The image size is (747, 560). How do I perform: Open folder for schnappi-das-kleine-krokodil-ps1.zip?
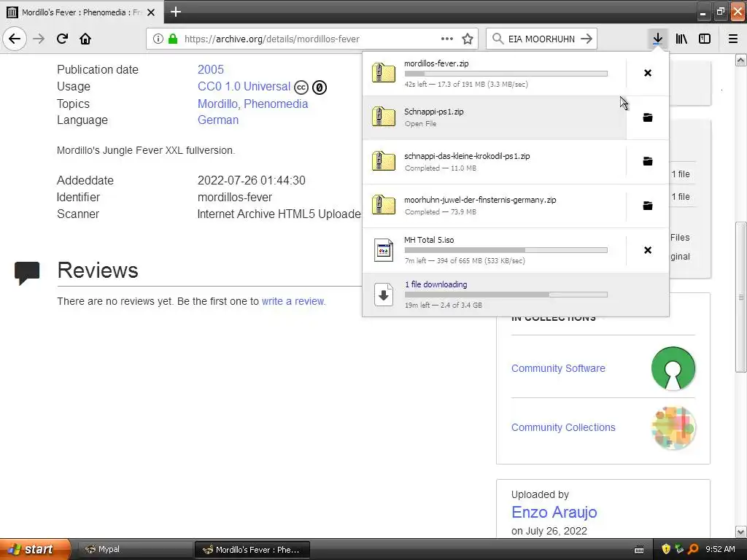(x=648, y=161)
